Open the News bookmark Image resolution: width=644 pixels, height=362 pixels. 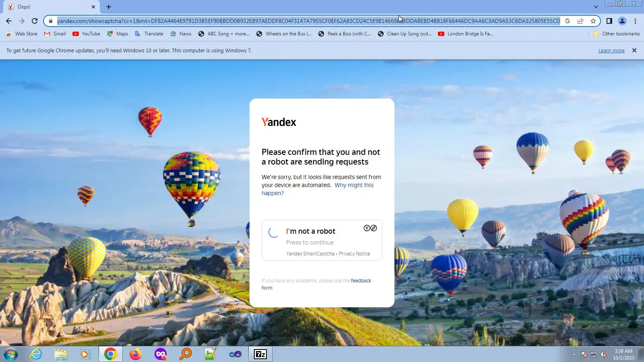coord(181,34)
